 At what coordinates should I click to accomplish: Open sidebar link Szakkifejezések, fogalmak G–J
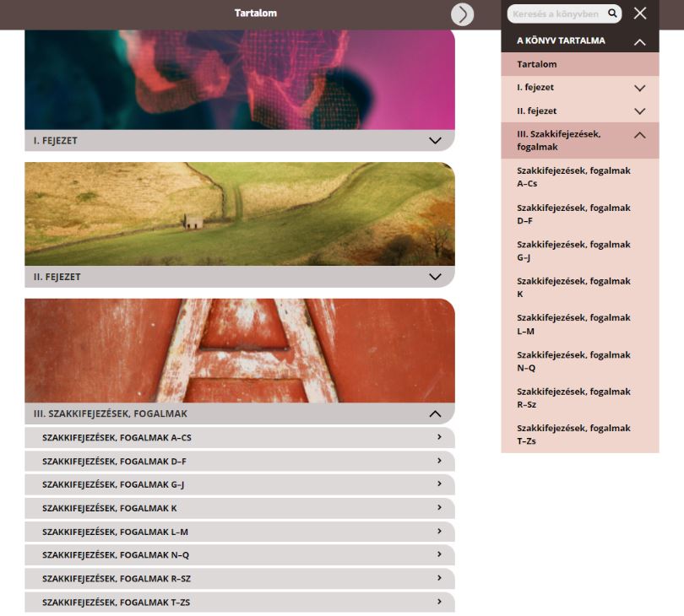573,251
